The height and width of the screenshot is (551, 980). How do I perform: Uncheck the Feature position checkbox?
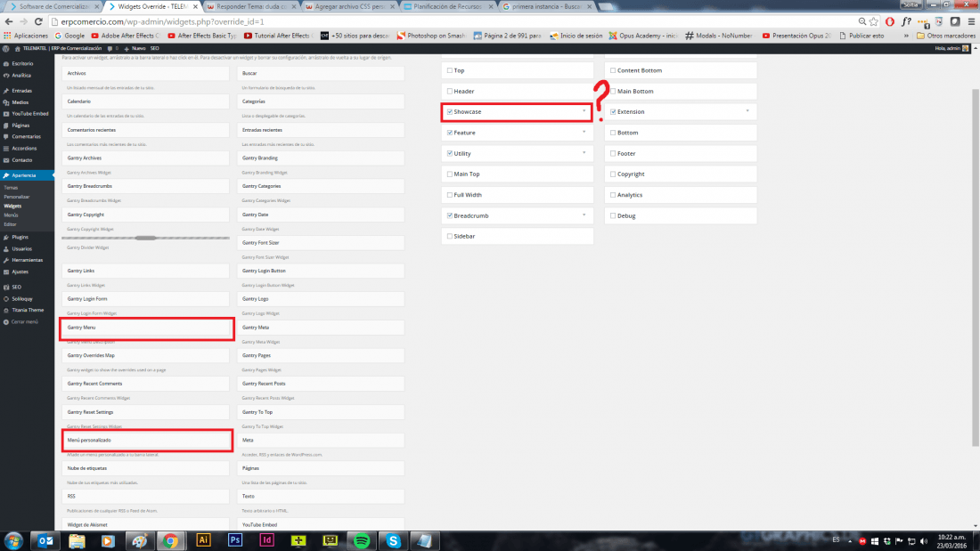pyautogui.click(x=449, y=133)
